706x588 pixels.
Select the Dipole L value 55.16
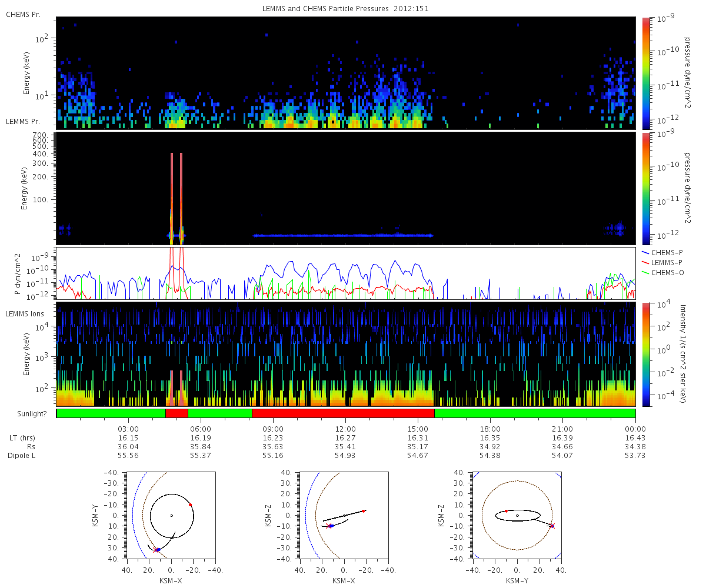tap(273, 456)
